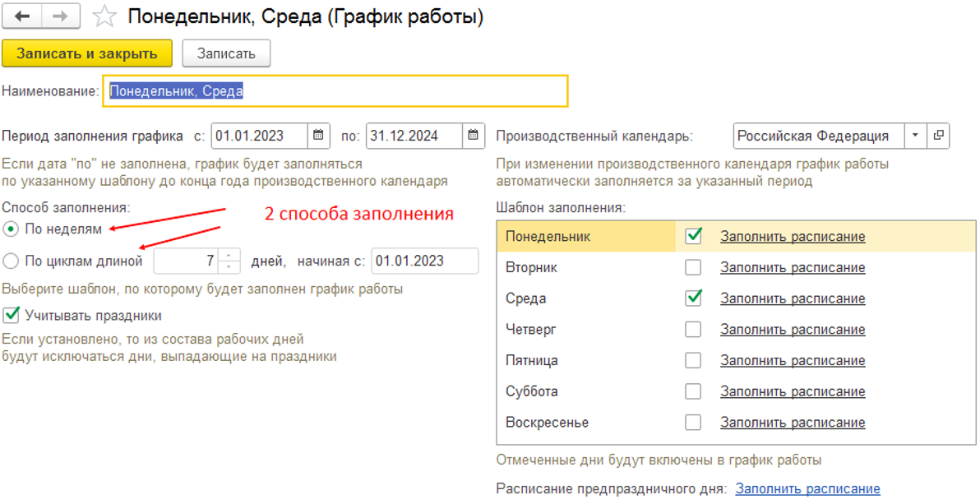Click the Наименование text field
Viewport: 980px width, 504px height.
pos(335,91)
